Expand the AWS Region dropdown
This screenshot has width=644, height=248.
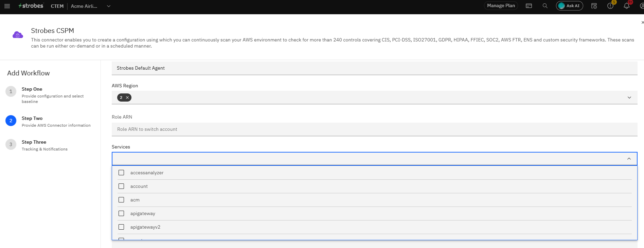[629, 98]
